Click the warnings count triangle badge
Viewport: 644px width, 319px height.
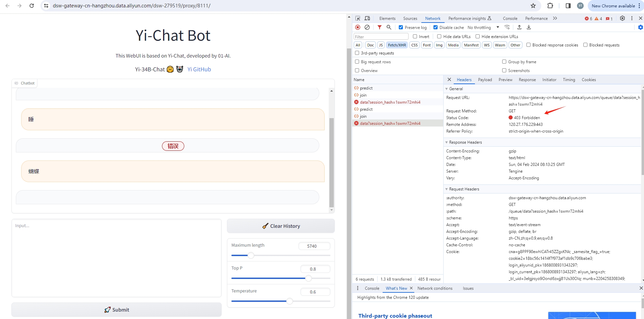click(598, 19)
